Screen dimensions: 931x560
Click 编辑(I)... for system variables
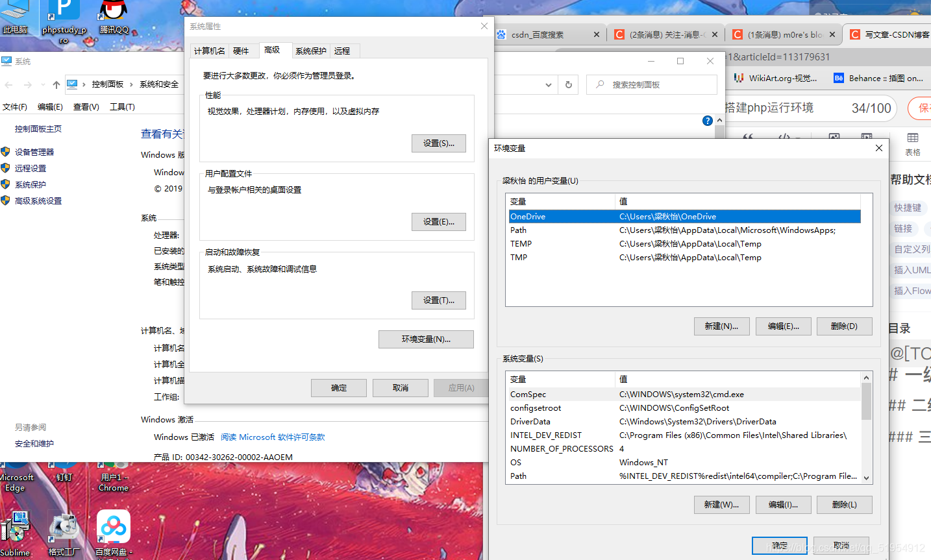784,505
